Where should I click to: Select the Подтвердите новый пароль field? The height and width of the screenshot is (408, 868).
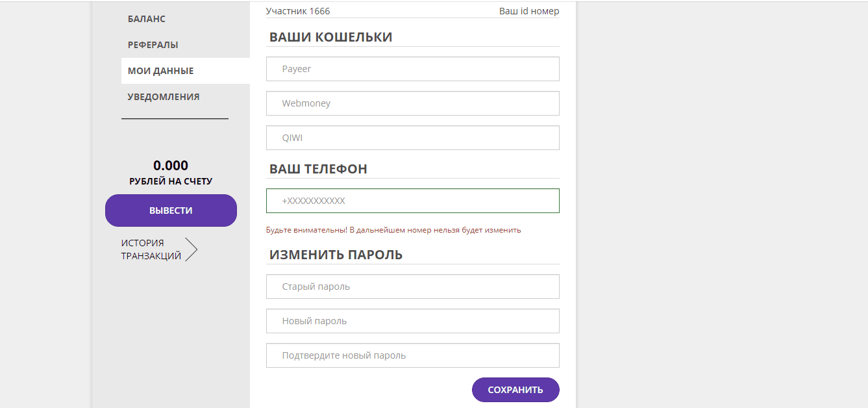click(413, 355)
